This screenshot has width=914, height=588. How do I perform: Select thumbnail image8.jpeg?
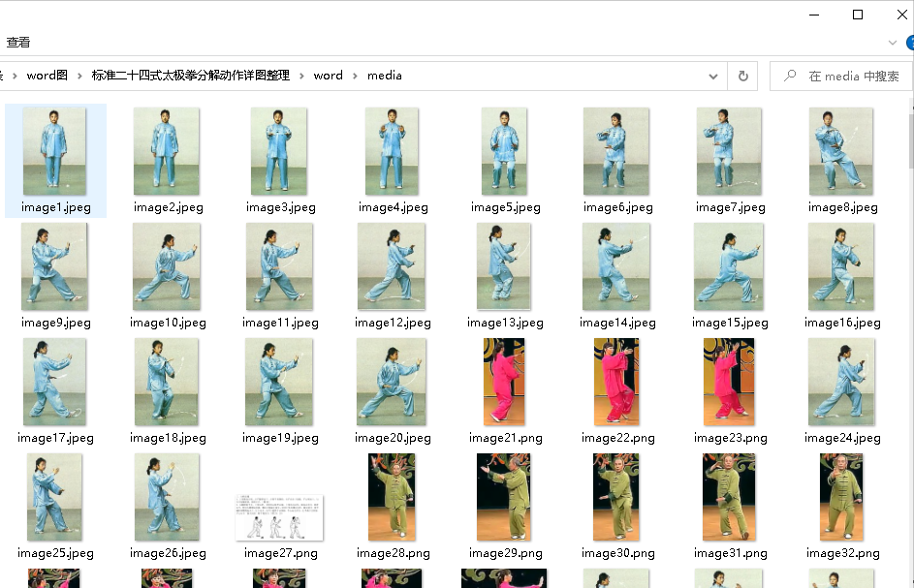(x=841, y=151)
